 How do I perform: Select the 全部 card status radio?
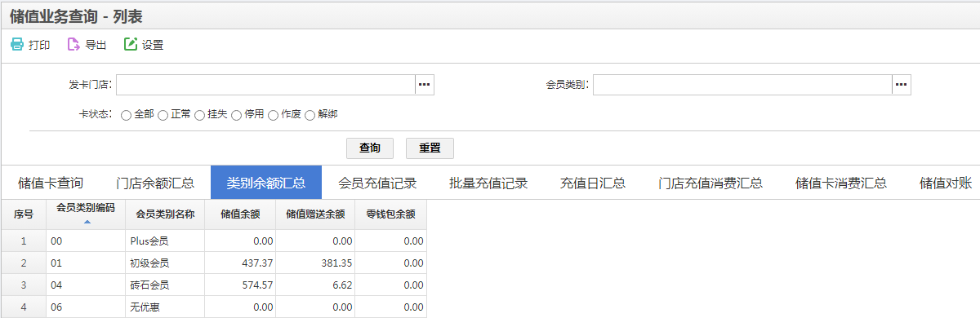tap(126, 115)
